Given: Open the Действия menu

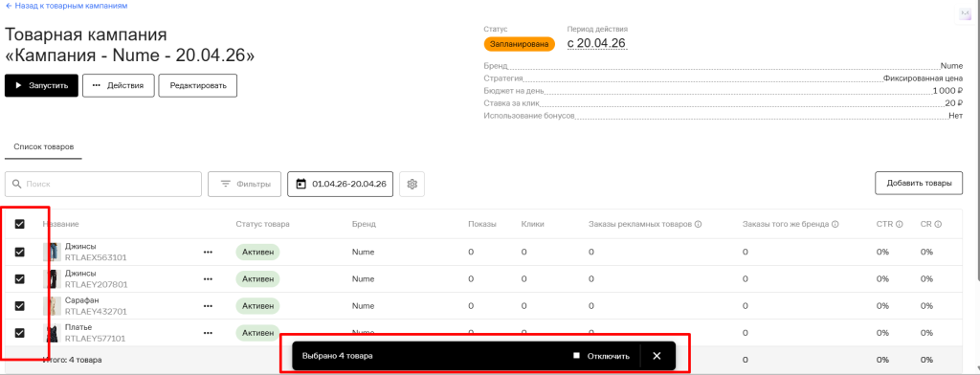Looking at the screenshot, I should click(118, 86).
